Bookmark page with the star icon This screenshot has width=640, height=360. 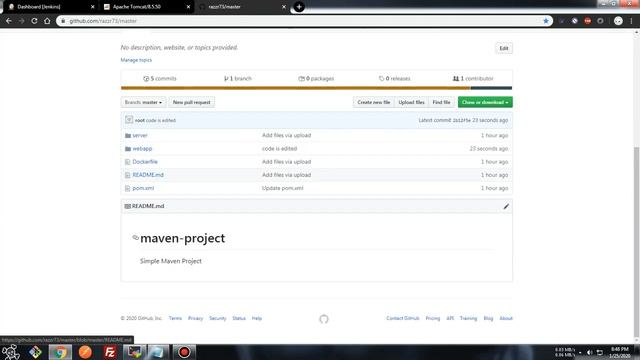[546, 21]
